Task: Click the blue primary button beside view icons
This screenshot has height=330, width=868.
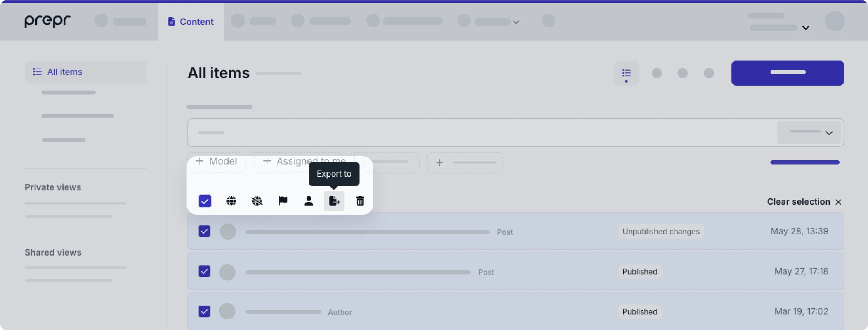Action: click(x=788, y=73)
